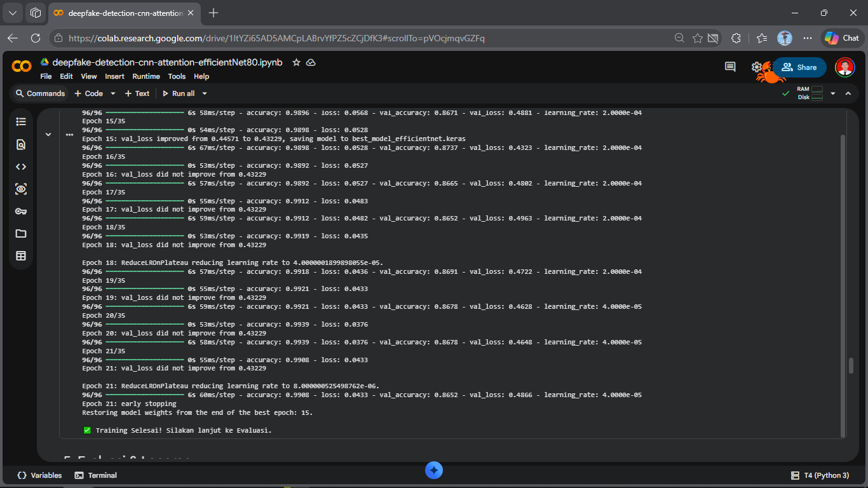Open the Secrets key icon in sidebar
Image resolution: width=868 pixels, height=488 pixels.
21,211
